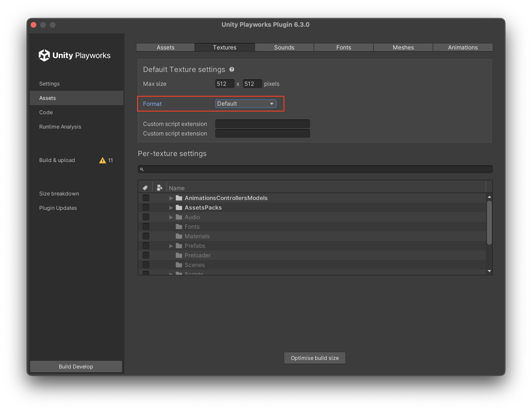Open Build & upload section
Image resolution: width=532 pixels, height=411 pixels.
tap(77, 160)
